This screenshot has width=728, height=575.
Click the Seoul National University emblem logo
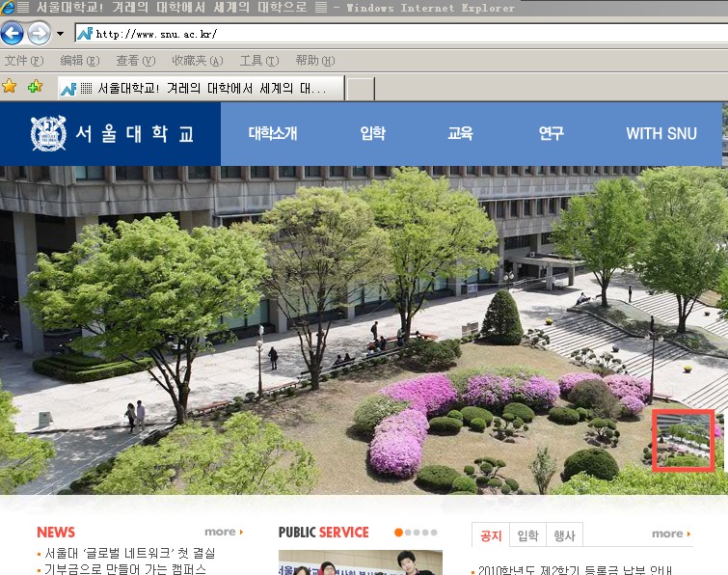[48, 133]
